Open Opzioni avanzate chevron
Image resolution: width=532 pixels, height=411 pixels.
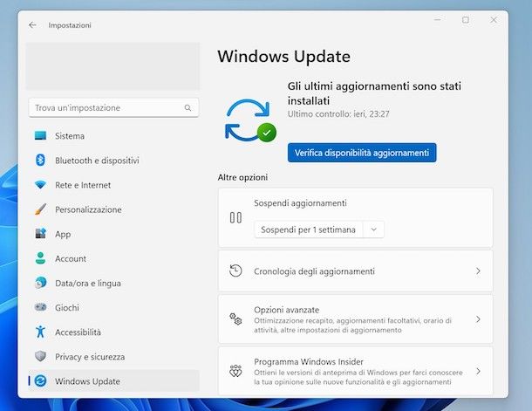[478, 319]
